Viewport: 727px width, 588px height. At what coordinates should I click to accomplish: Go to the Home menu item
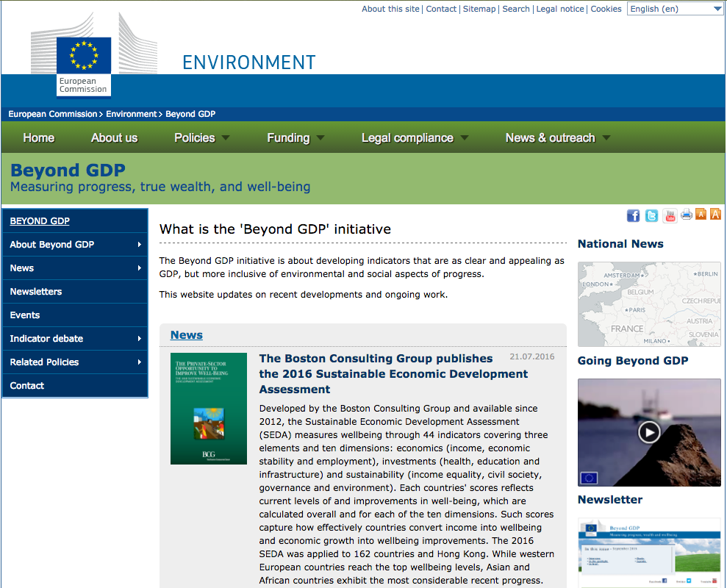39,137
